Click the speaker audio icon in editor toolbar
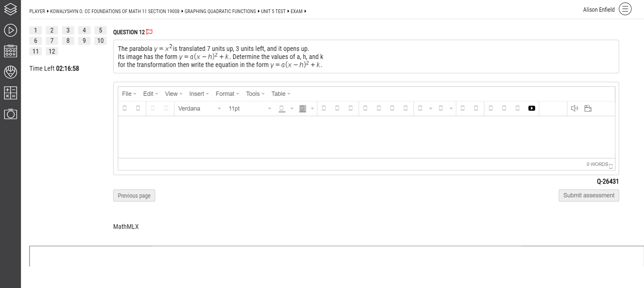 (x=574, y=108)
